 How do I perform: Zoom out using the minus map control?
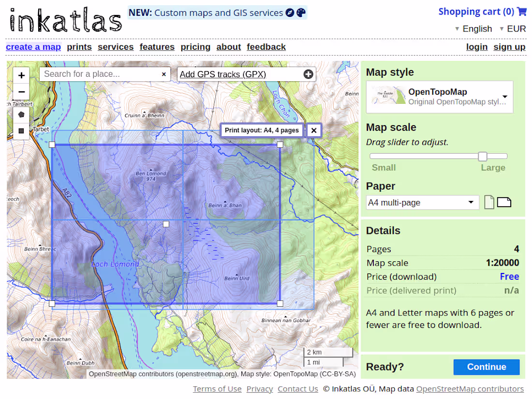pyautogui.click(x=21, y=92)
